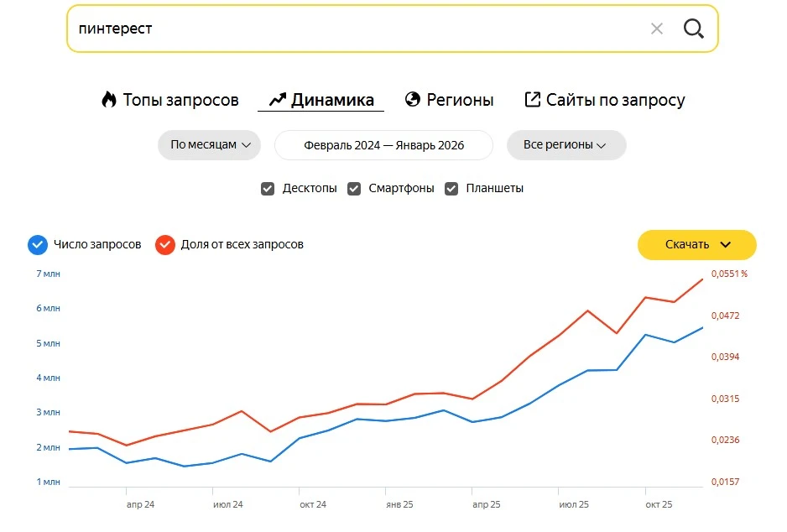Click the июл 24 axis label
The image size is (787, 532).
(228, 504)
